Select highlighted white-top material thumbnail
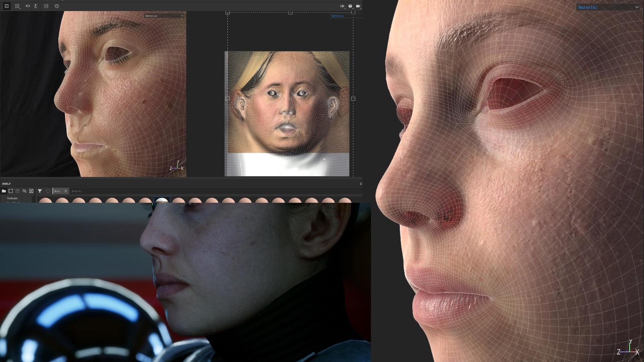 (x=162, y=200)
